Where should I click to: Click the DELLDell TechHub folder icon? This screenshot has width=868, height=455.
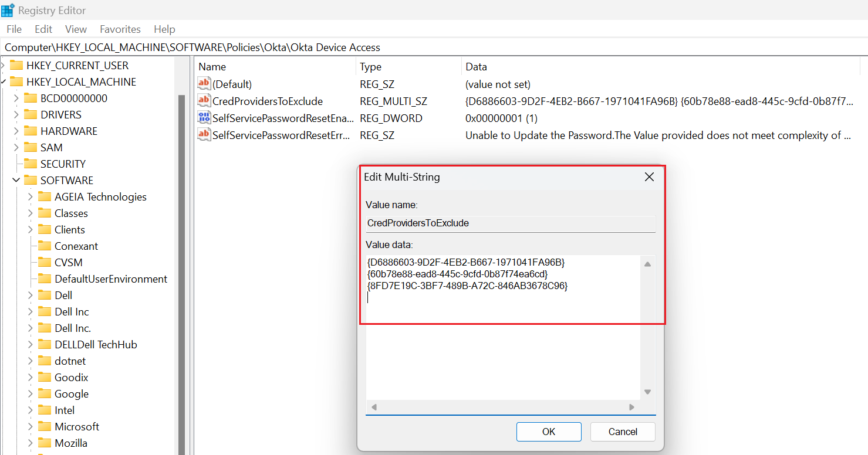(x=45, y=345)
